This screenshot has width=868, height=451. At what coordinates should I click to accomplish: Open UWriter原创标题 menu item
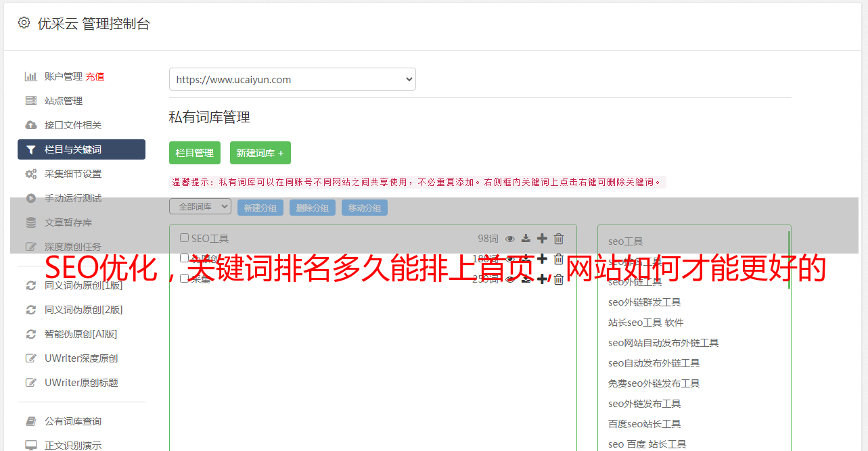(x=81, y=383)
